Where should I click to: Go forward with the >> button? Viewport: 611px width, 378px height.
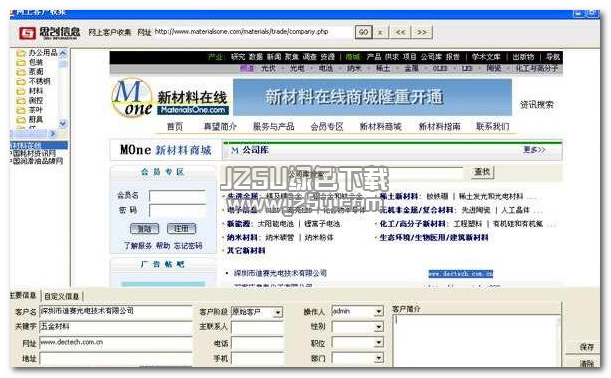[x=422, y=32]
